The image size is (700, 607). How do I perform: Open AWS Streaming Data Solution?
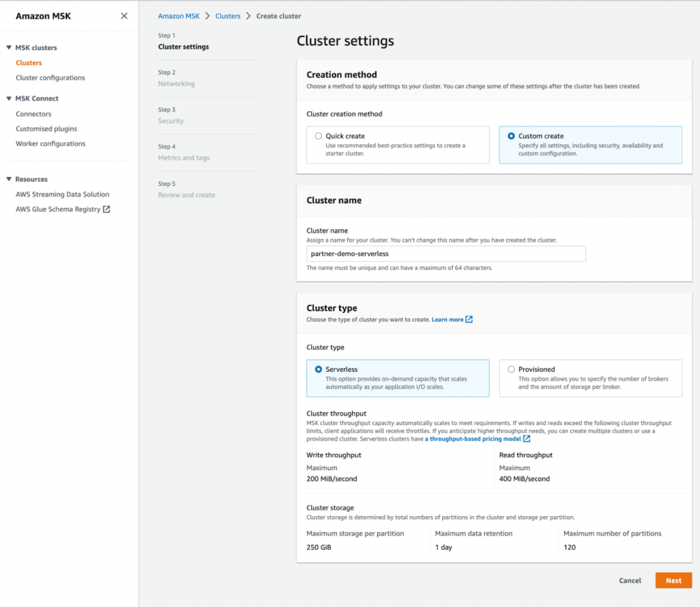[x=62, y=194]
